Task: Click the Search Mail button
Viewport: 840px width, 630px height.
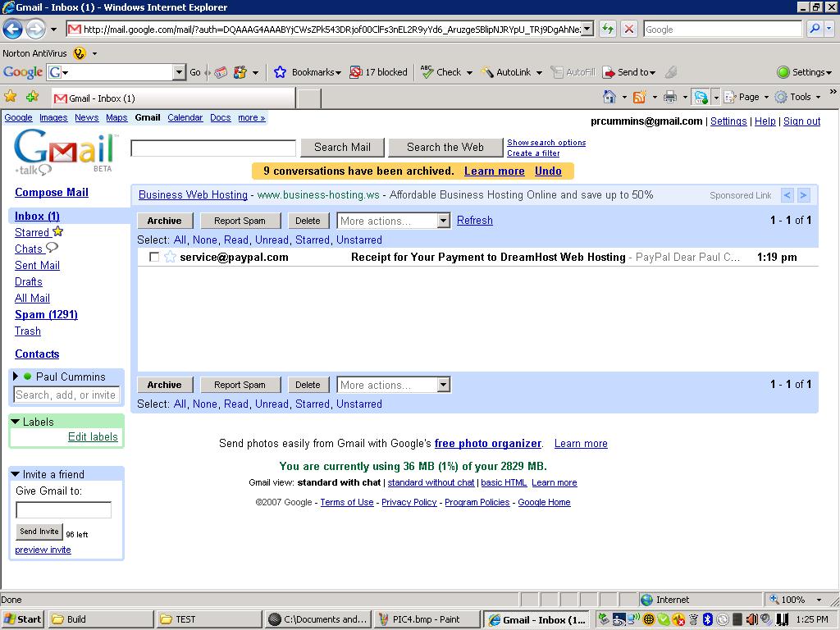Action: pyautogui.click(x=342, y=148)
